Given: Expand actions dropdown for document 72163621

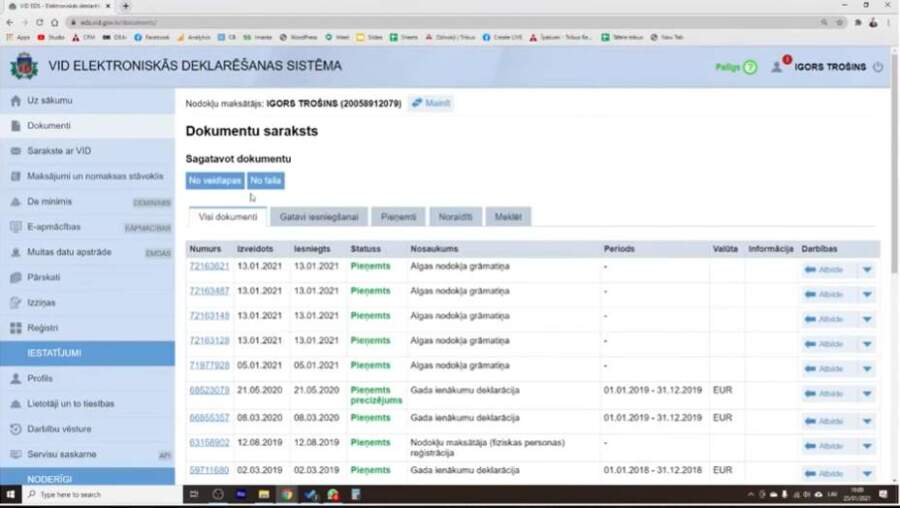Looking at the screenshot, I should [x=867, y=269].
